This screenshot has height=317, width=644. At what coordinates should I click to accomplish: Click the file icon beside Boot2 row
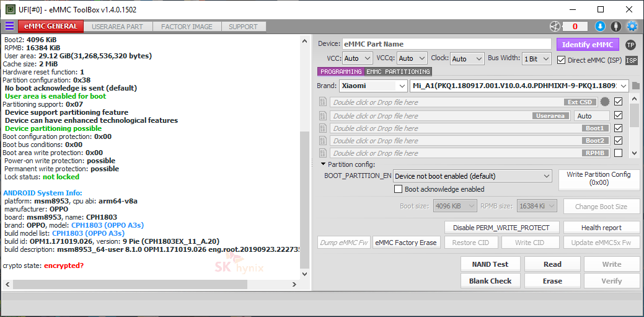coord(323,140)
